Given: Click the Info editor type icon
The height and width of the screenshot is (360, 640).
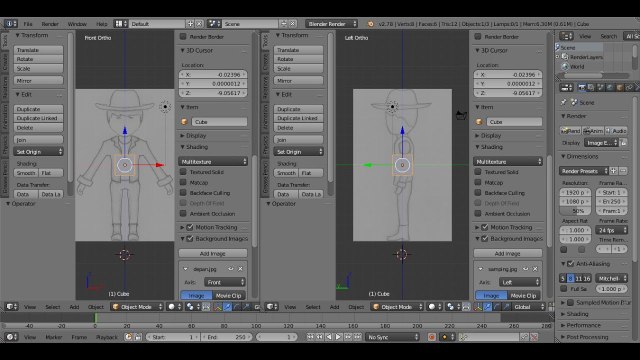Looking at the screenshot, I should tap(10, 24).
